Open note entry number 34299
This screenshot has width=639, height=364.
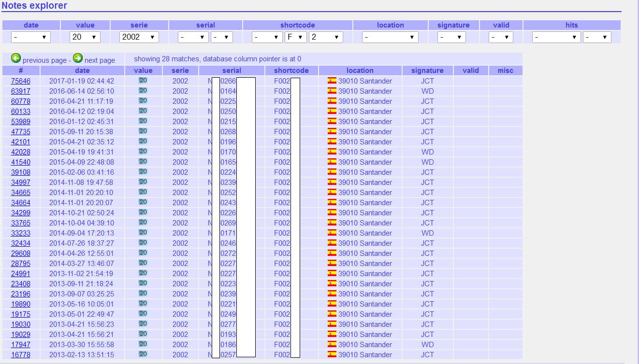pos(21,213)
